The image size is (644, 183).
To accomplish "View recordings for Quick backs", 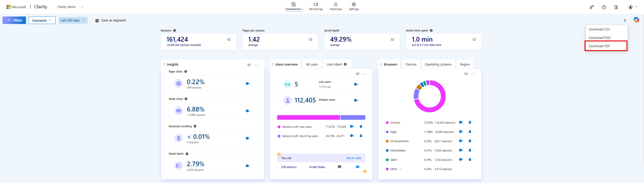I will [x=247, y=166].
